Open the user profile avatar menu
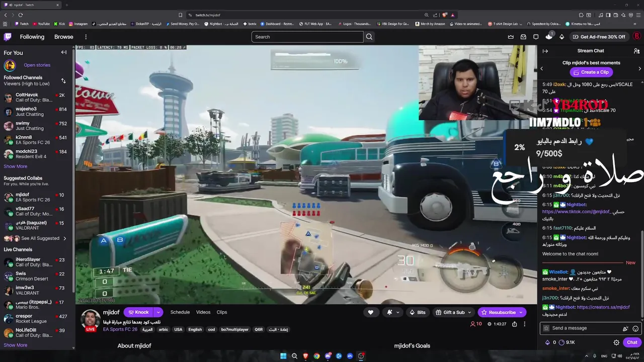 click(x=636, y=37)
